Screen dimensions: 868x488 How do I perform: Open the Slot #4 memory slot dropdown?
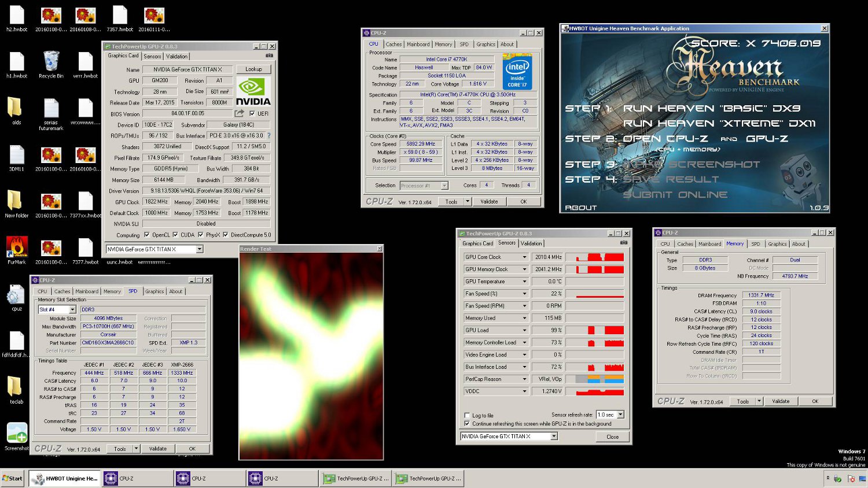[x=72, y=309]
